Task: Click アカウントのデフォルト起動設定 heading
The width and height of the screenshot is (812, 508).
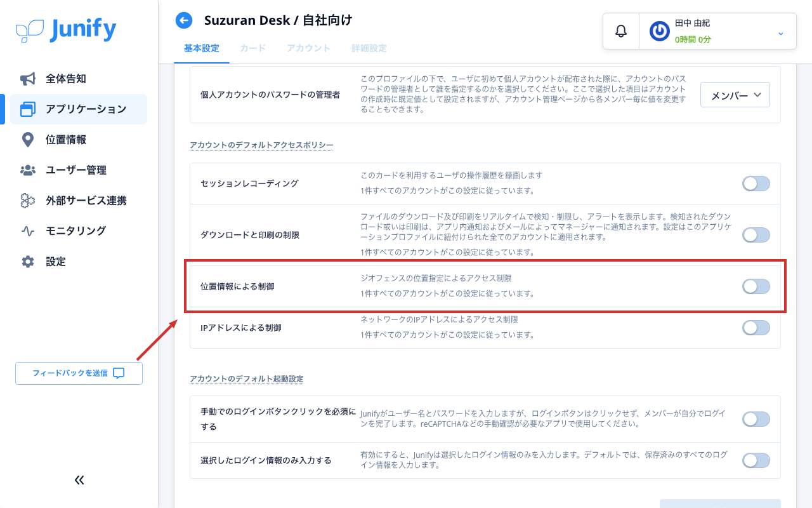Action: click(x=247, y=379)
